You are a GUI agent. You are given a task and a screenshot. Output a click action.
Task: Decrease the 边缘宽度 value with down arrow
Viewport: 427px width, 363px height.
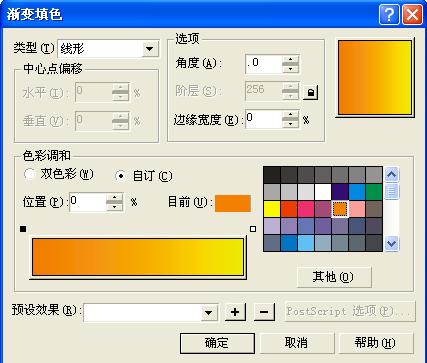pyautogui.click(x=290, y=124)
